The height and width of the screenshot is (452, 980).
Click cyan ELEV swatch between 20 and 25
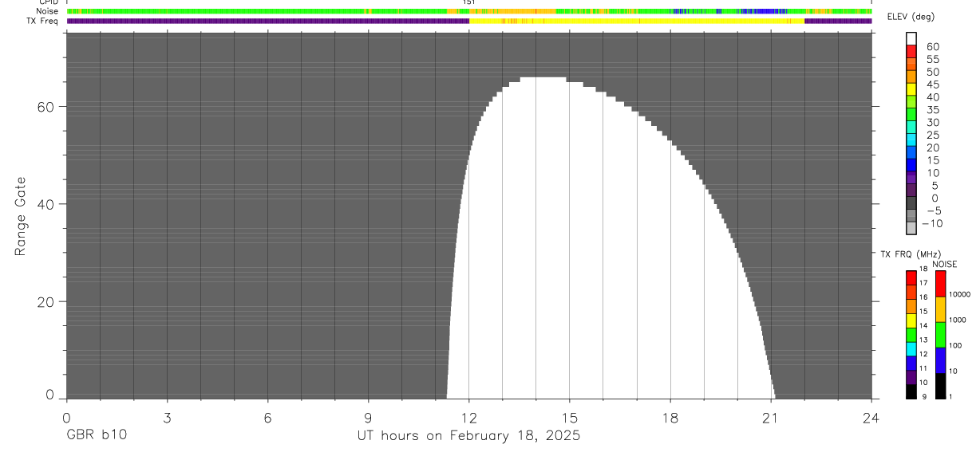click(x=911, y=140)
